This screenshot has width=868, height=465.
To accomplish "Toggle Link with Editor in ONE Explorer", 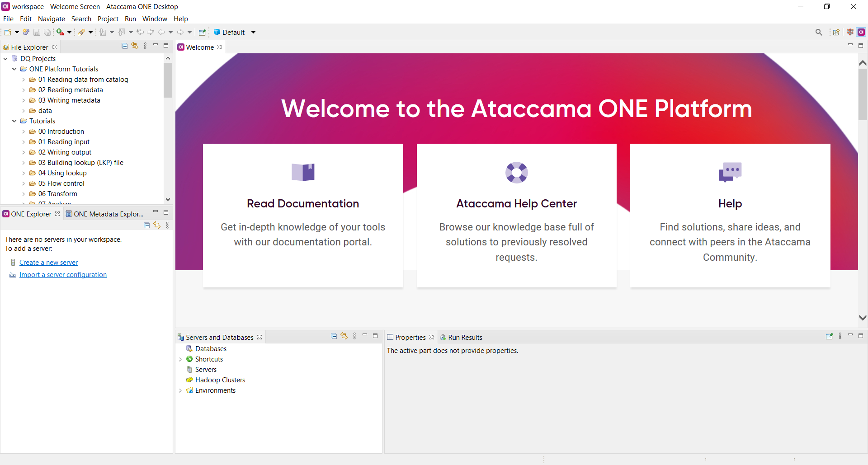I will 157,225.
